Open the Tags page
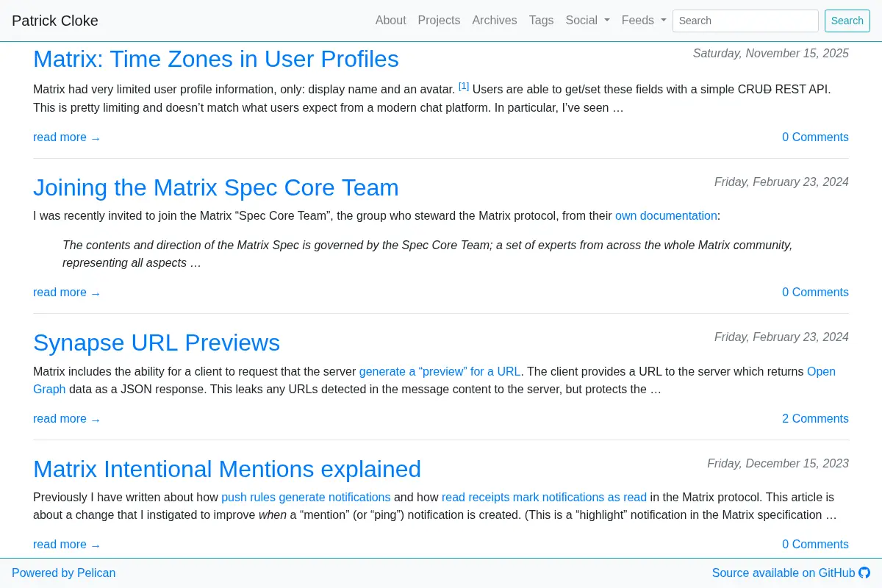The image size is (882, 588). pyautogui.click(x=541, y=21)
